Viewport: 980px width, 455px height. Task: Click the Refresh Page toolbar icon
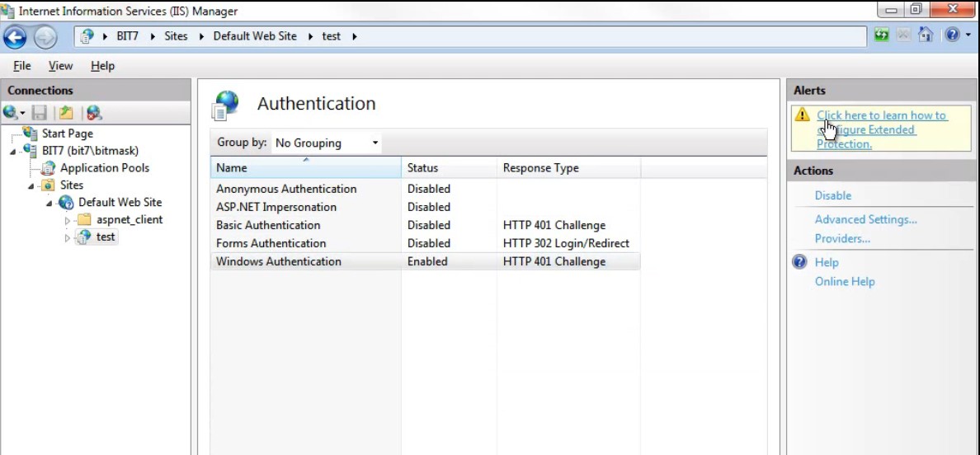click(x=882, y=36)
